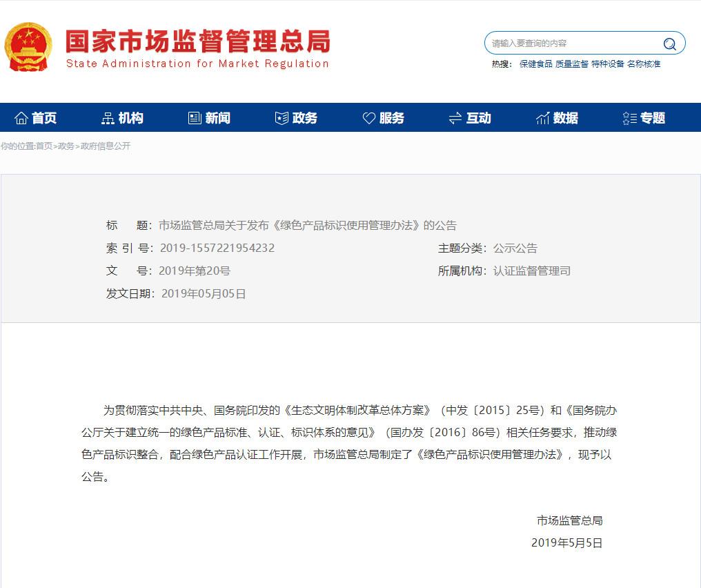Click the 保健食品 hot search link
Viewport: 701px width, 588px height.
pos(536,64)
